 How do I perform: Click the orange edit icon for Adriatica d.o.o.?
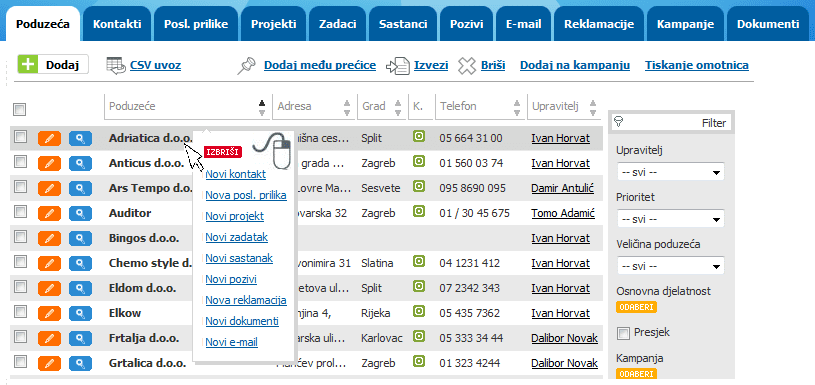(x=49, y=138)
